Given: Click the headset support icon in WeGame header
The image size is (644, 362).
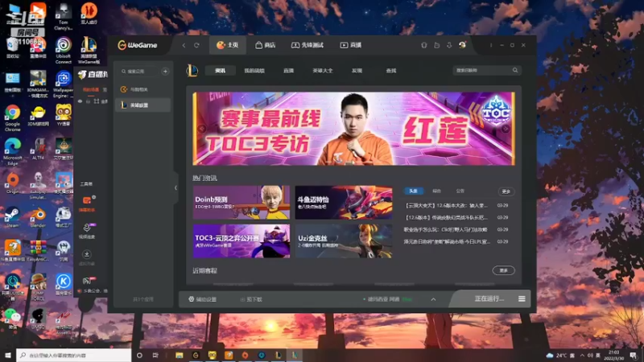Looking at the screenshot, I should click(x=424, y=45).
